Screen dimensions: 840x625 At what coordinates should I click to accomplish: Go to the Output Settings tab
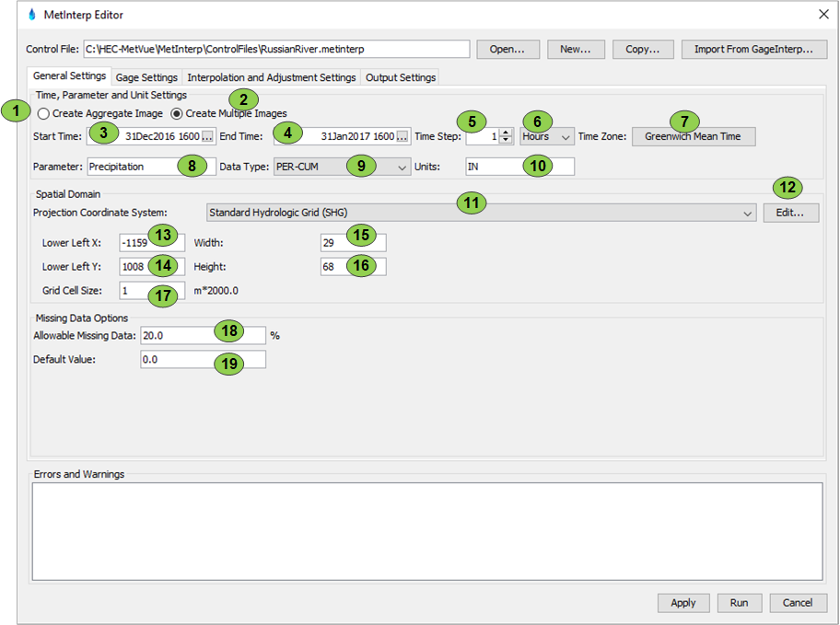(x=400, y=78)
